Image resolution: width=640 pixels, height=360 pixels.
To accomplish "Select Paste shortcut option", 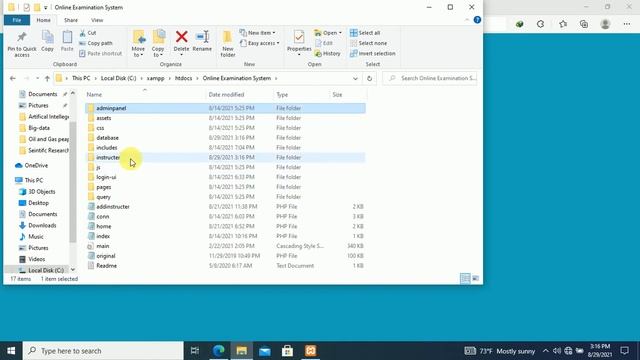I will pos(100,53).
